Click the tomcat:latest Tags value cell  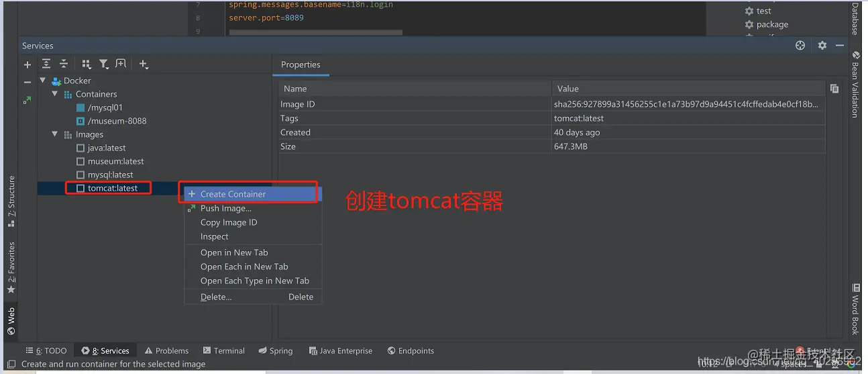(688, 118)
